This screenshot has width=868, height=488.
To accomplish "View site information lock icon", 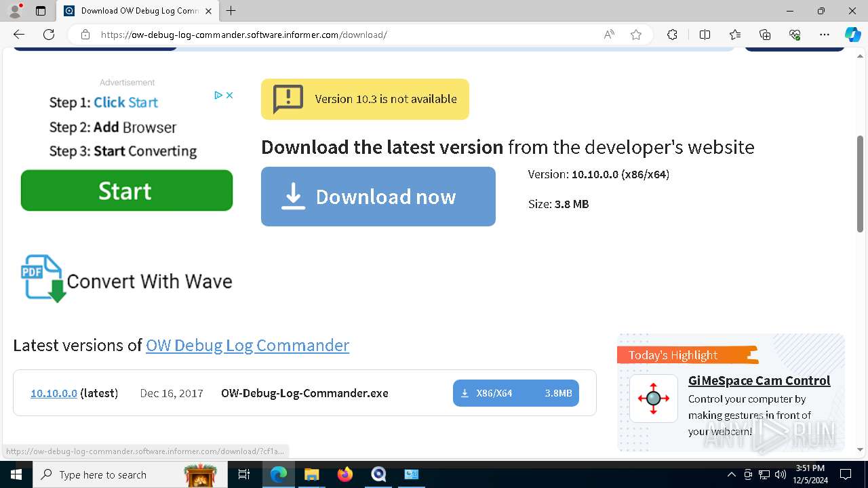I will (85, 35).
